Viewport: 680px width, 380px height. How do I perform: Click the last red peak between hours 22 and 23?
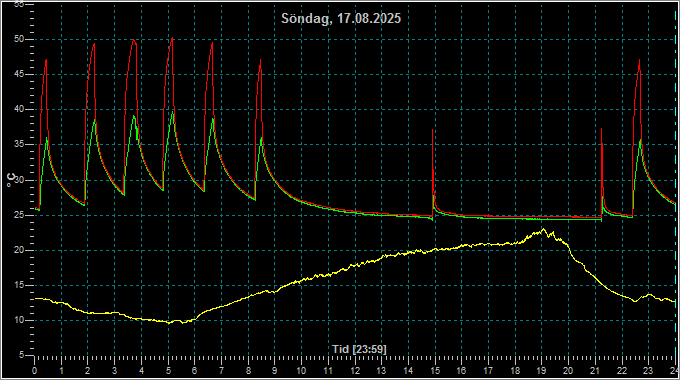(x=639, y=60)
